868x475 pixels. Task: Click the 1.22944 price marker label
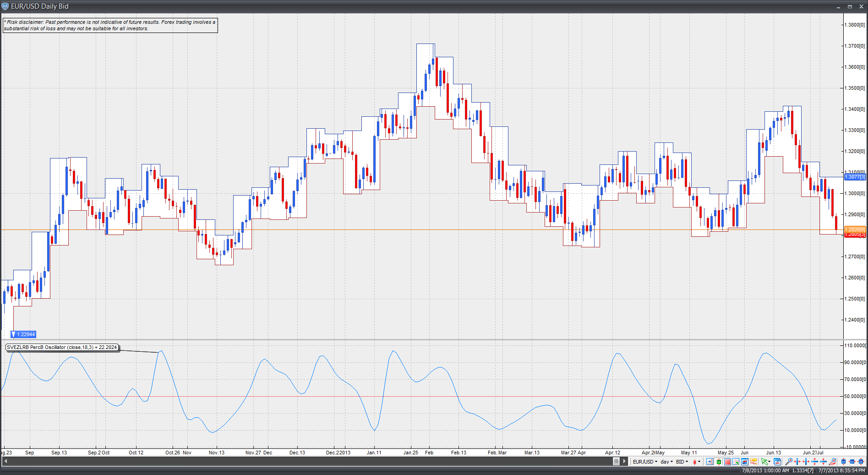[24, 334]
